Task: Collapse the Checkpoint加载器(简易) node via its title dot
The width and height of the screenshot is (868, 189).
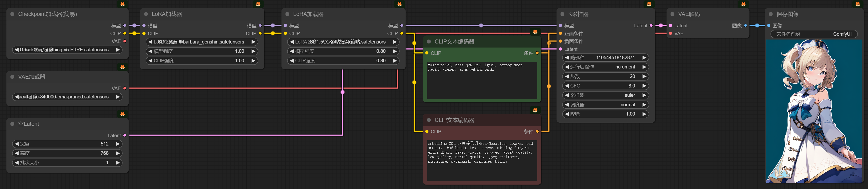Action: [12, 14]
